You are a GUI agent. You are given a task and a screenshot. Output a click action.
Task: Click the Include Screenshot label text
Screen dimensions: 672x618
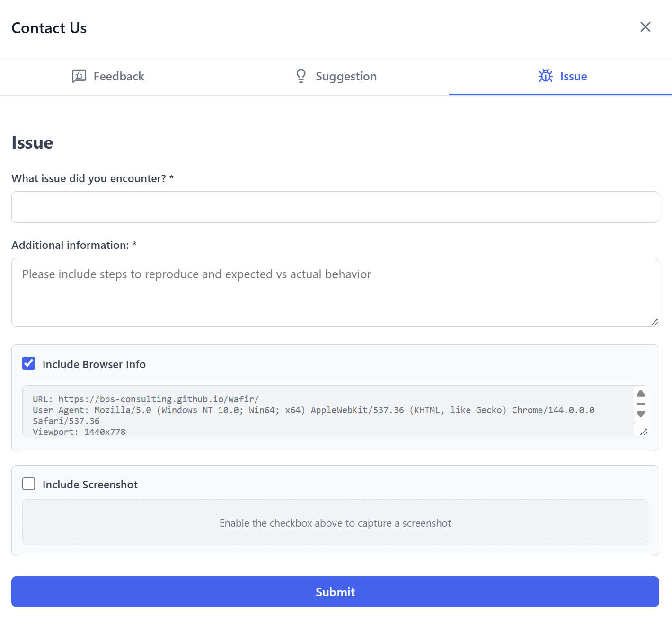click(x=90, y=484)
